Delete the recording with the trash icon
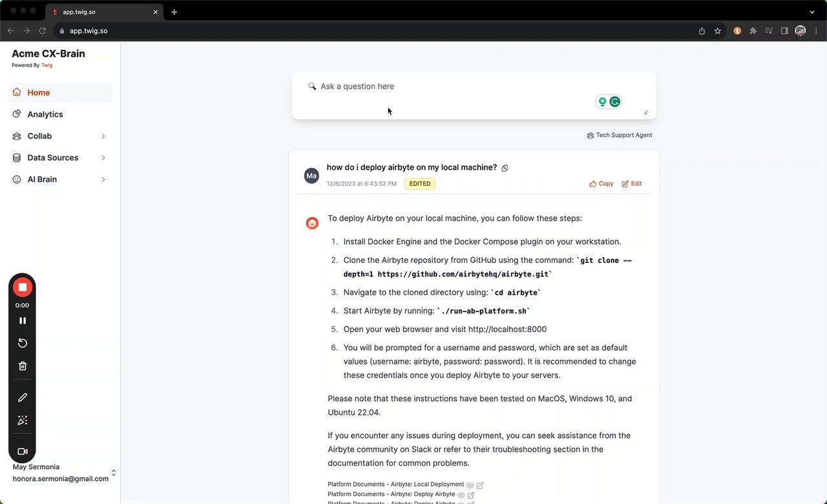The image size is (827, 504). [x=23, y=366]
